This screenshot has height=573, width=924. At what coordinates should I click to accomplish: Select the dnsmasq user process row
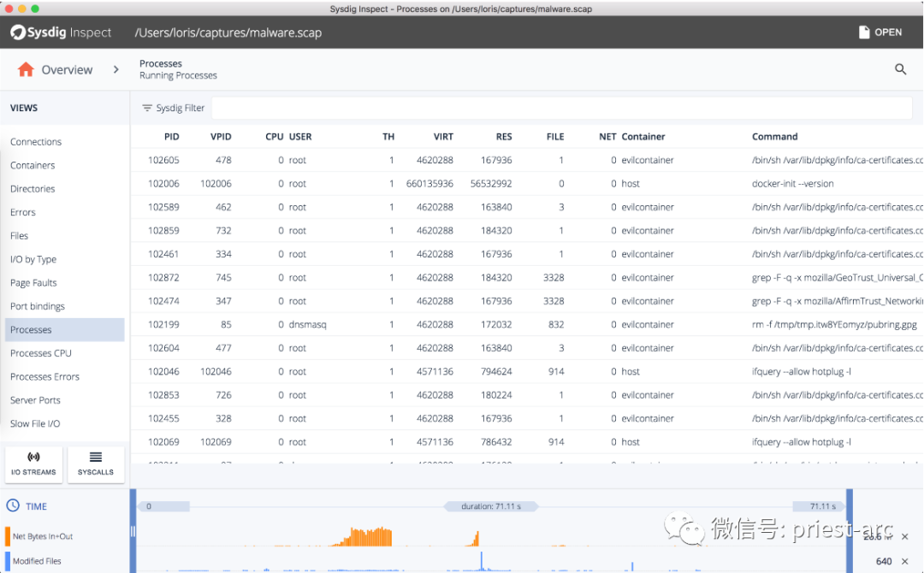[527, 324]
